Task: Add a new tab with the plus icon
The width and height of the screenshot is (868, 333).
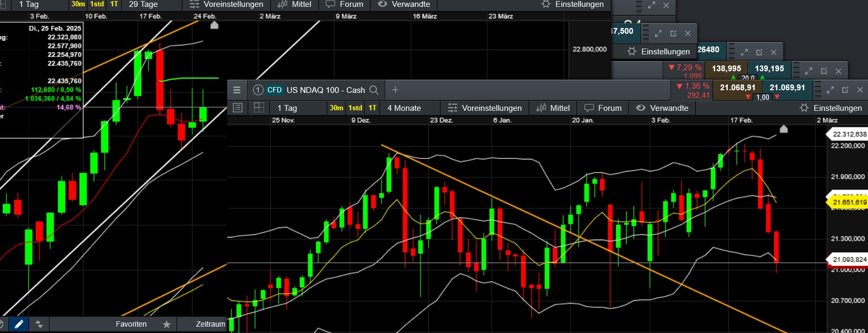Action: 395,90
